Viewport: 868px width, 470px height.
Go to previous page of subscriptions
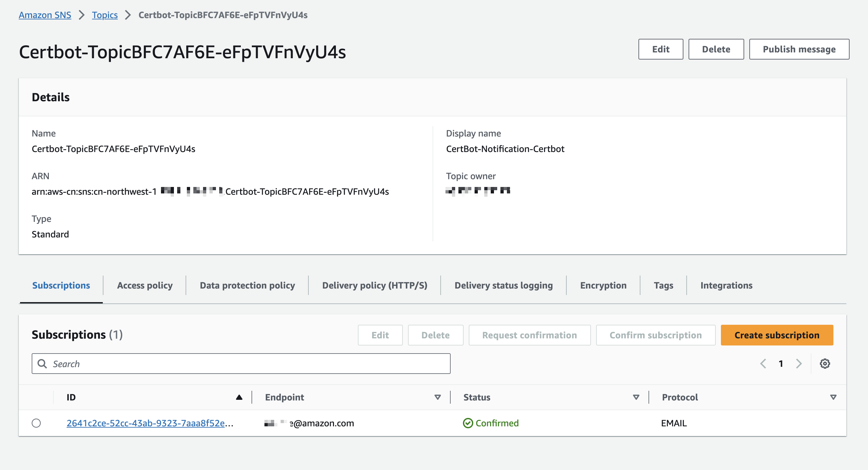[x=763, y=364]
